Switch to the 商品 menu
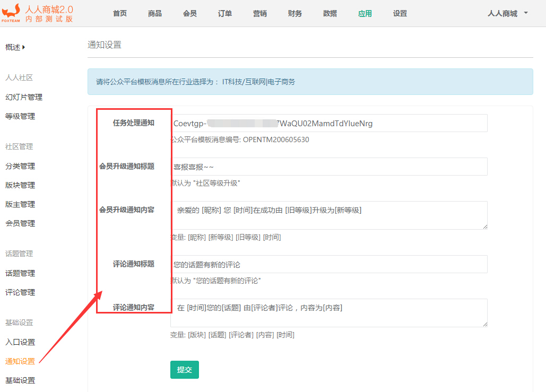The height and width of the screenshot is (392, 546). [x=155, y=13]
